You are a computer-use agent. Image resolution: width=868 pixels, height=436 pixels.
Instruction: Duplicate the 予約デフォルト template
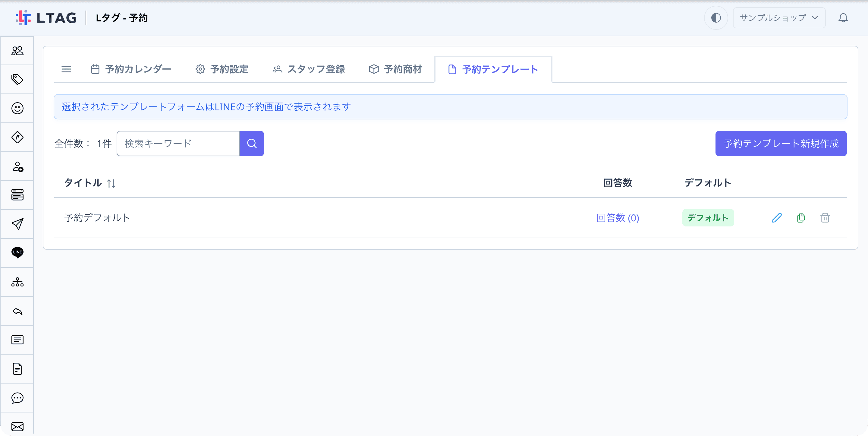[x=801, y=218]
